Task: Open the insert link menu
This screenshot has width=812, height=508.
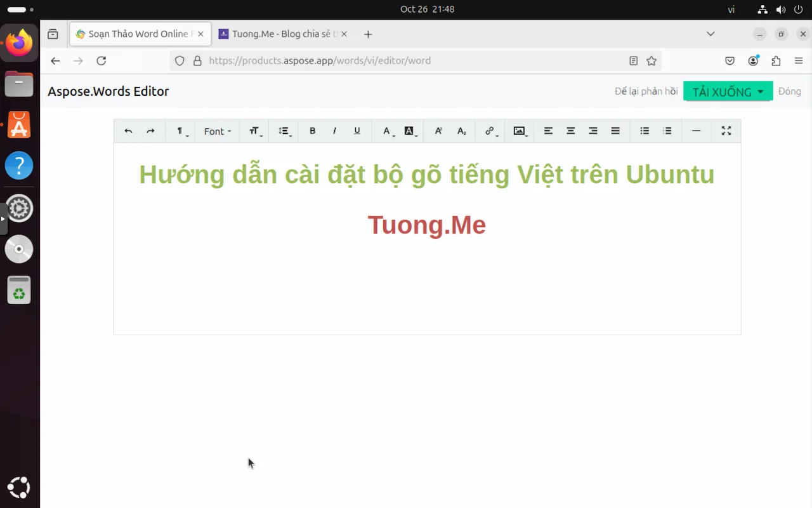Action: 490,131
